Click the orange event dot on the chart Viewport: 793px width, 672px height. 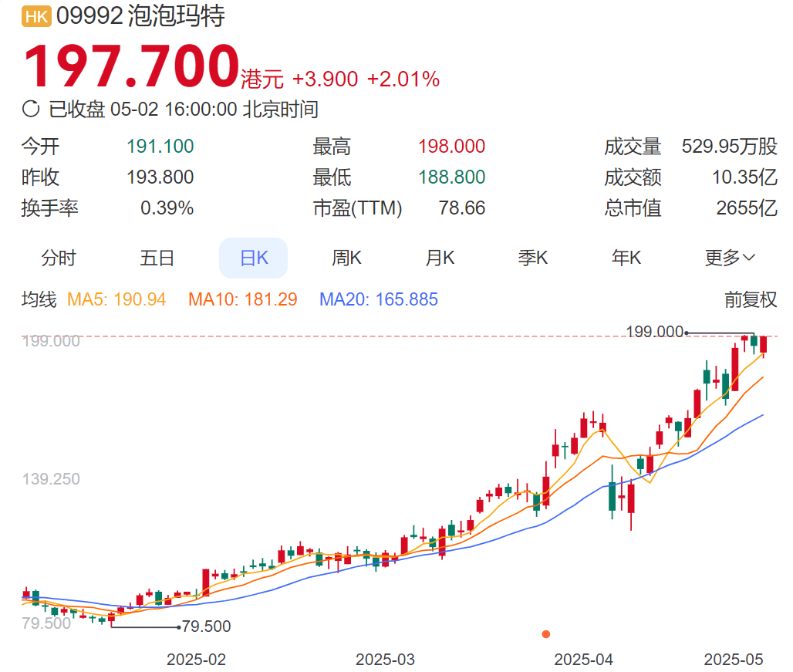[545, 634]
